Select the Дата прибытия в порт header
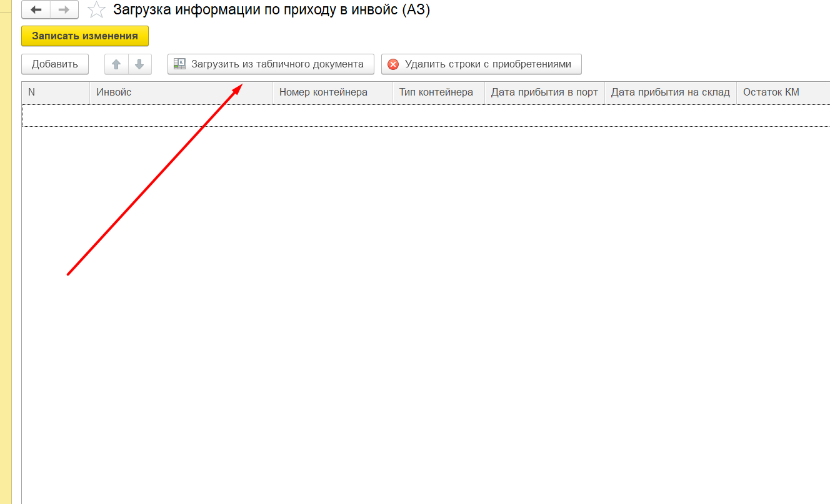The width and height of the screenshot is (830, 504). pos(544,92)
